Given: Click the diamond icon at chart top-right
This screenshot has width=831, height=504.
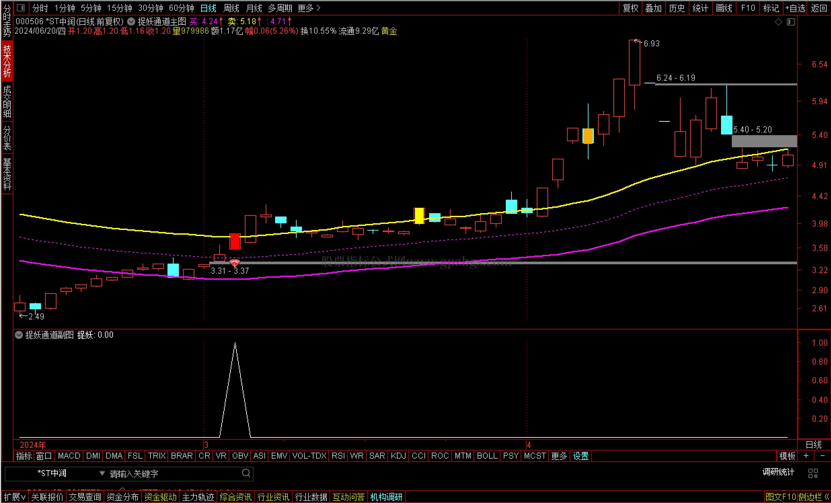Looking at the screenshot, I should click(x=779, y=22).
